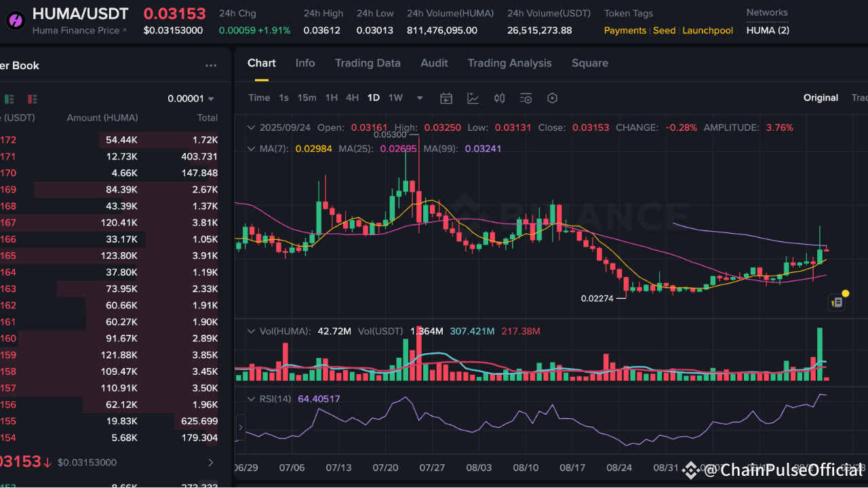Click the 08/24 date on time axis
The image size is (868, 488).
tap(619, 468)
